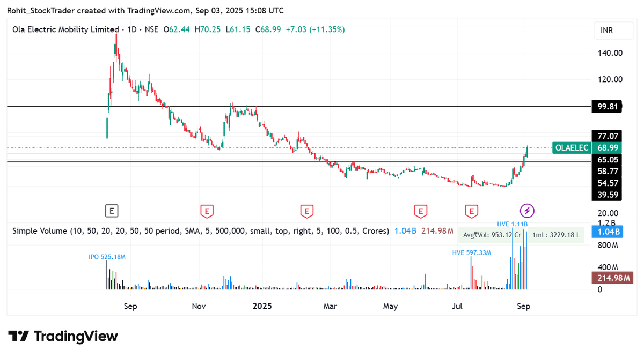Click the Avg₹Vol: 953.12 Cr box
Screen dimensions: 644x357
pos(492,235)
